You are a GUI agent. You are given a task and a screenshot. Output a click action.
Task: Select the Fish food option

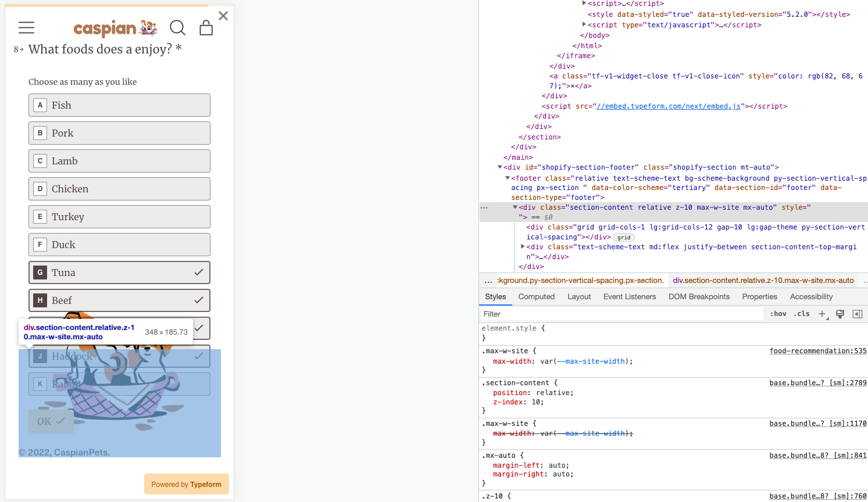pos(119,105)
